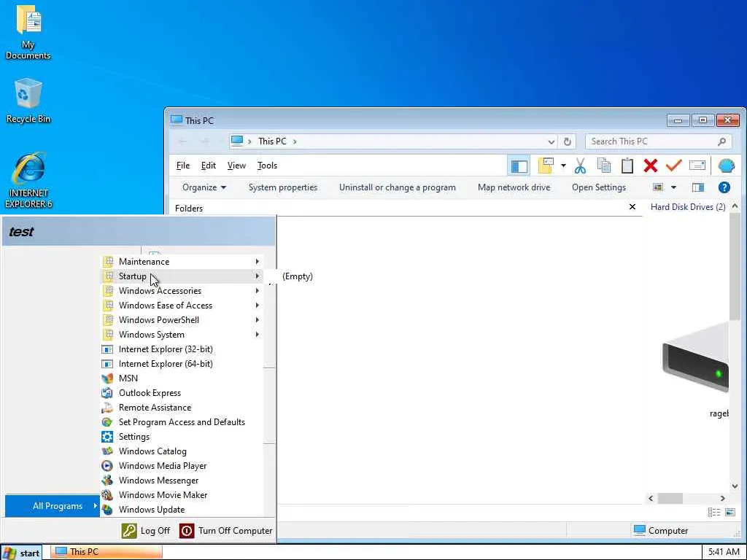Open Windows Update
The image size is (747, 560).
tap(182, 510)
